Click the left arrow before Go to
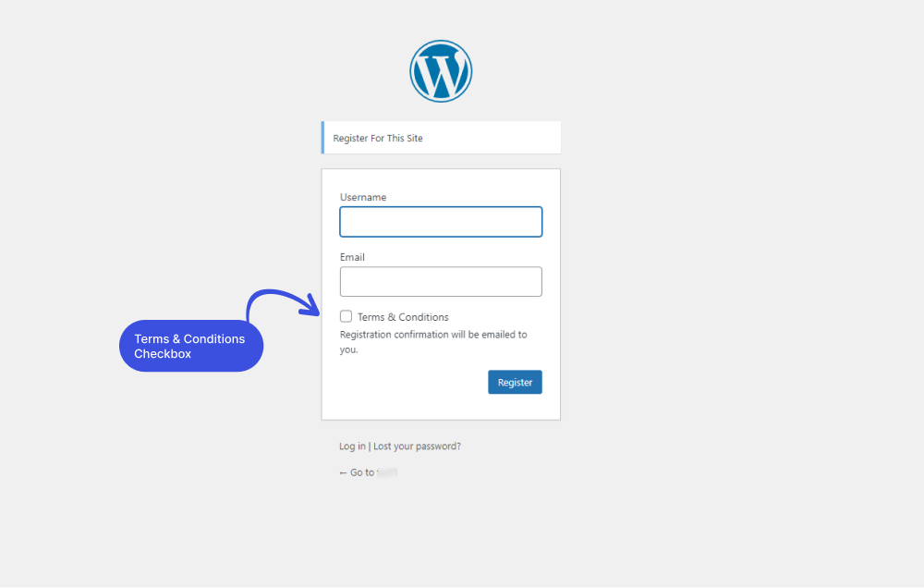The image size is (924, 588). pos(343,472)
